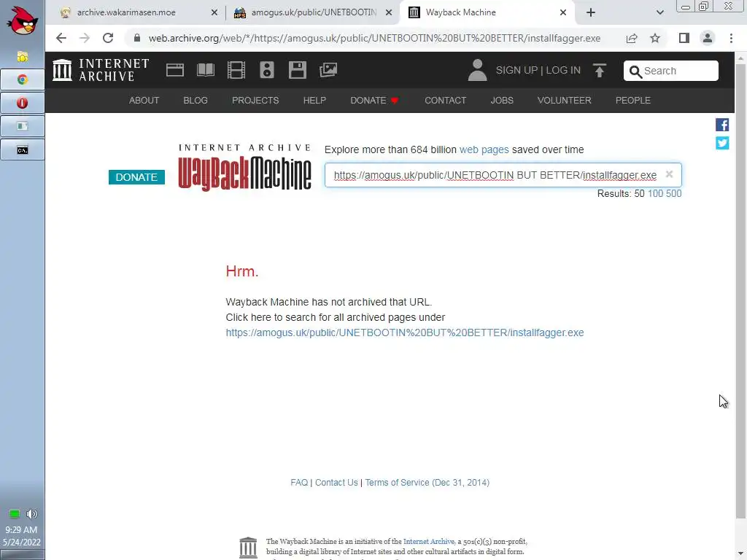The width and height of the screenshot is (747, 560).
Task: Open the Video film strip icon
Action: click(x=236, y=70)
